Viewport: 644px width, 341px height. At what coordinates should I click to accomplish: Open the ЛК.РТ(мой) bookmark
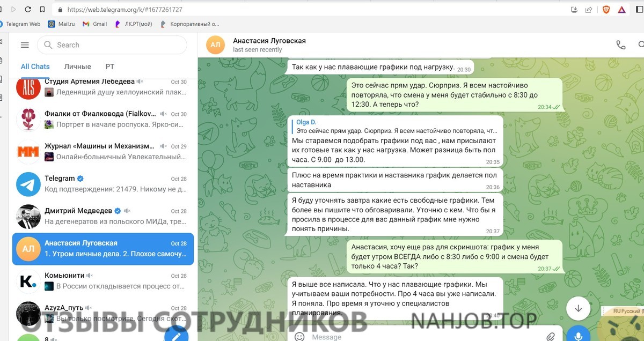[x=134, y=24]
